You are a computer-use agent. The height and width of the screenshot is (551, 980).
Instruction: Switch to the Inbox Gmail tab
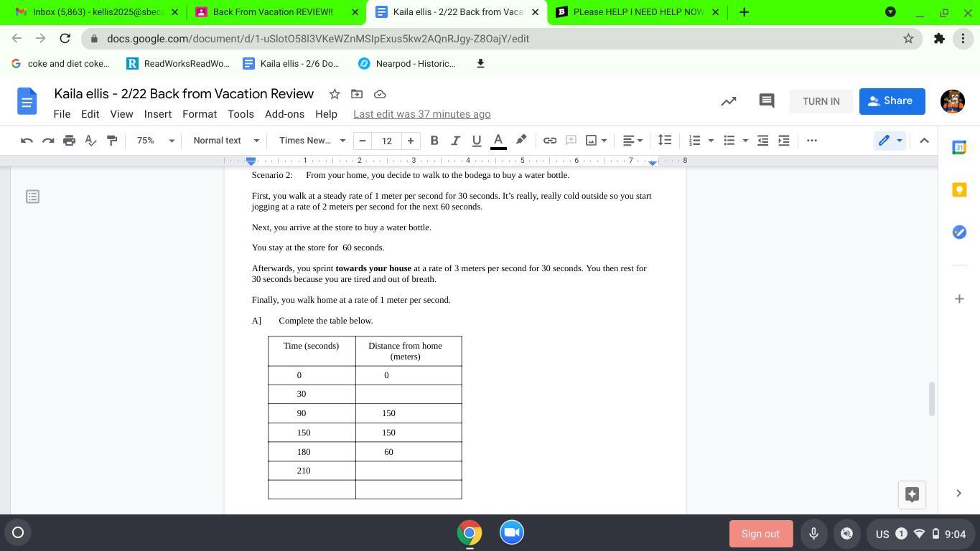click(97, 12)
